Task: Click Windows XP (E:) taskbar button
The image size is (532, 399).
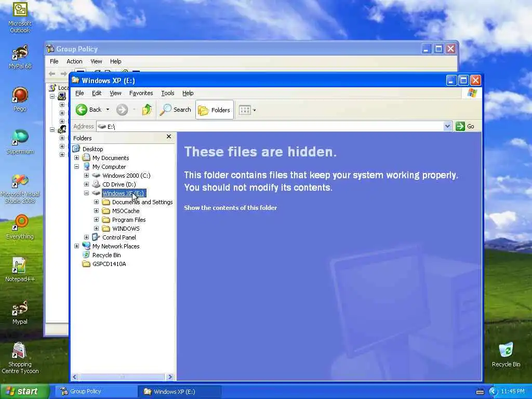Action: pyautogui.click(x=179, y=392)
